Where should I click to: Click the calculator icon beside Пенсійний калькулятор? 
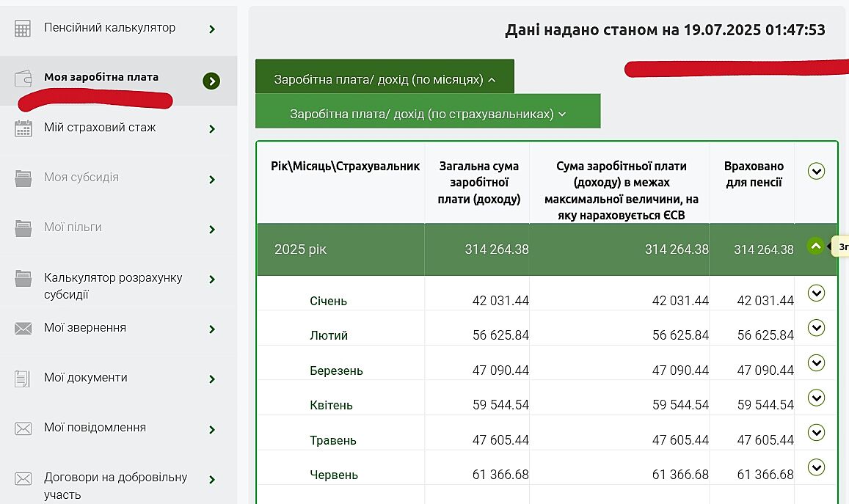[x=23, y=29]
